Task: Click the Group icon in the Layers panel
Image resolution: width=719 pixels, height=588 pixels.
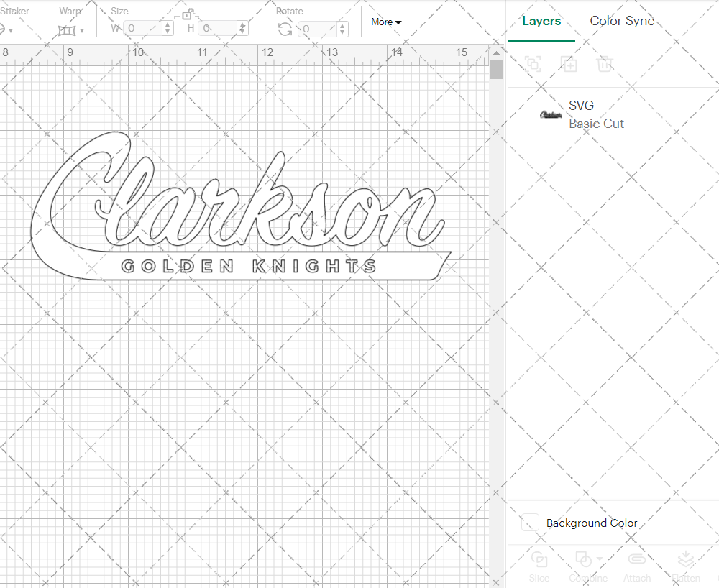Action: pos(533,64)
